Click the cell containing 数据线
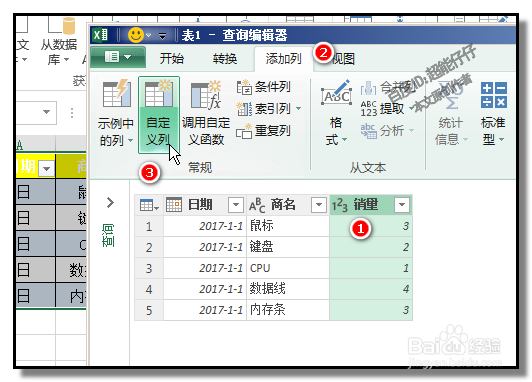532x382 pixels. click(288, 289)
